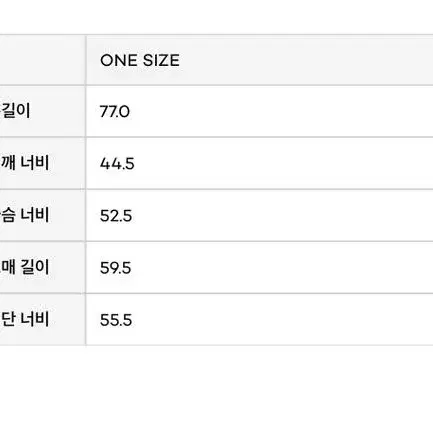The image size is (433, 433).
Task: Click the ONE SIZE column header
Action: [140, 60]
